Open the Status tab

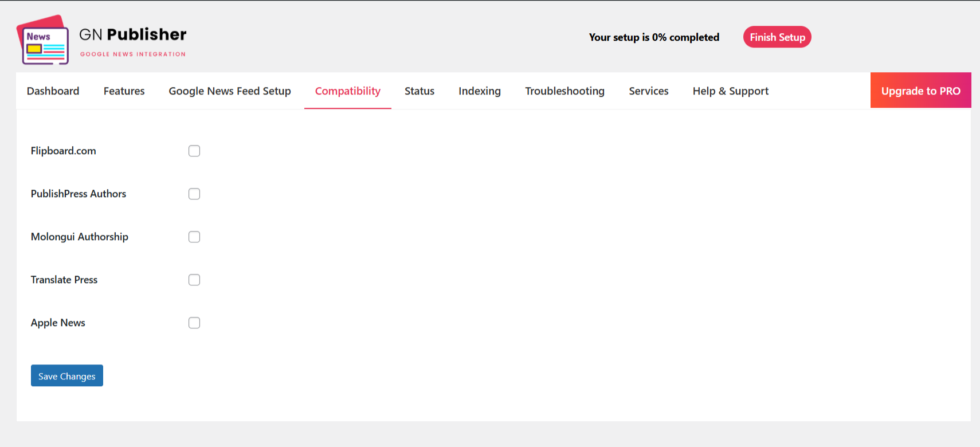coord(420,91)
